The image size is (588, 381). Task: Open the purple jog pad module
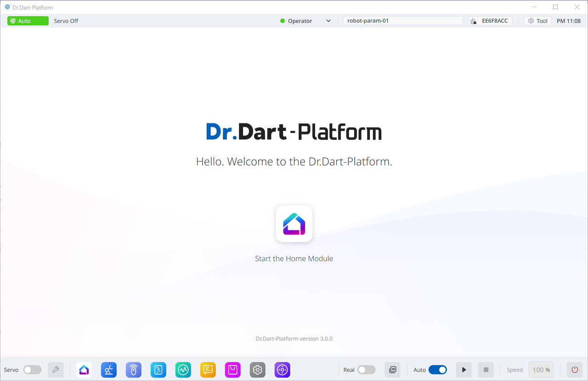click(282, 370)
